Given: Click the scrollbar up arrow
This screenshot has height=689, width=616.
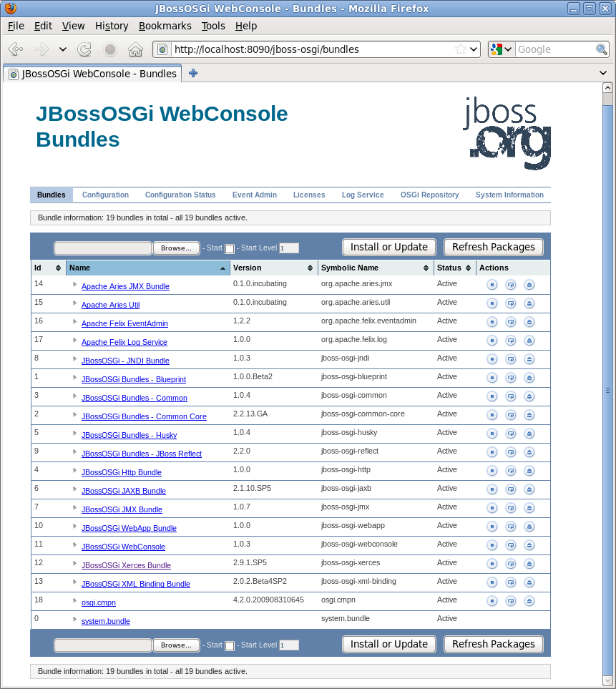Looking at the screenshot, I should click(607, 88).
